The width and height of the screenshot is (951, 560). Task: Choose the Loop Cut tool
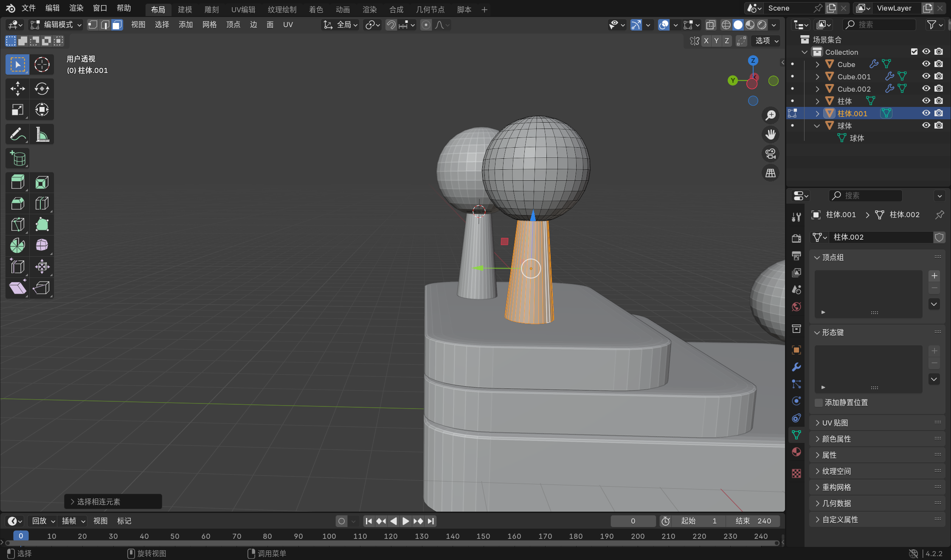point(42,204)
